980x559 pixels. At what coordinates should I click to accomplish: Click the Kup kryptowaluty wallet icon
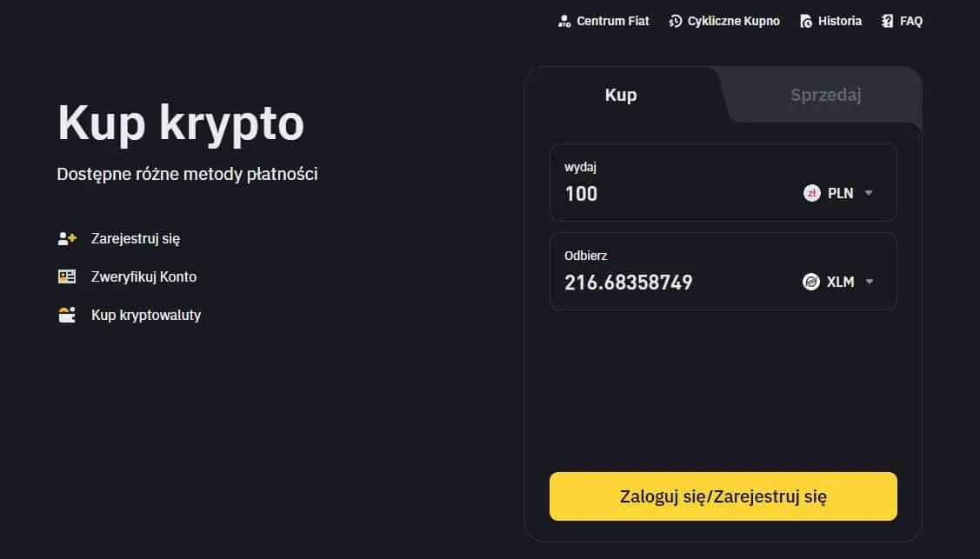click(x=66, y=315)
